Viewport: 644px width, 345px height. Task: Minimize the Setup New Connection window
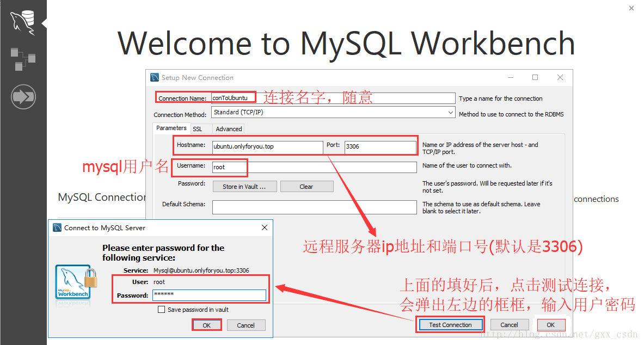511,77
